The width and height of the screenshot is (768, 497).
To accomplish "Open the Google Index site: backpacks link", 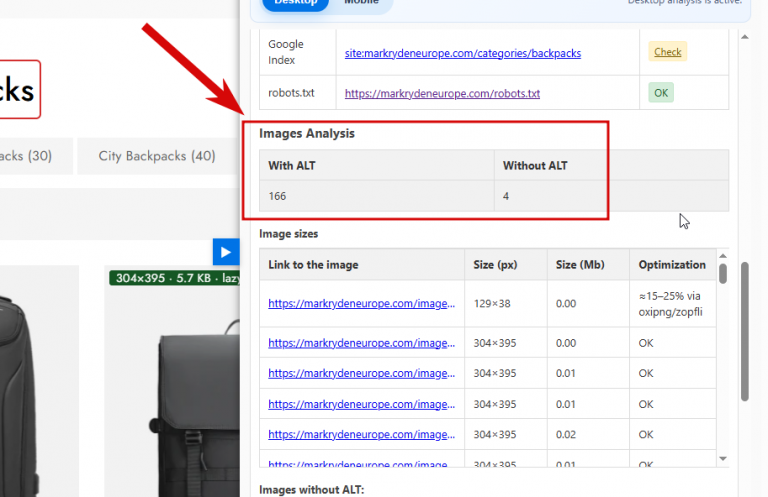I will coord(462,53).
